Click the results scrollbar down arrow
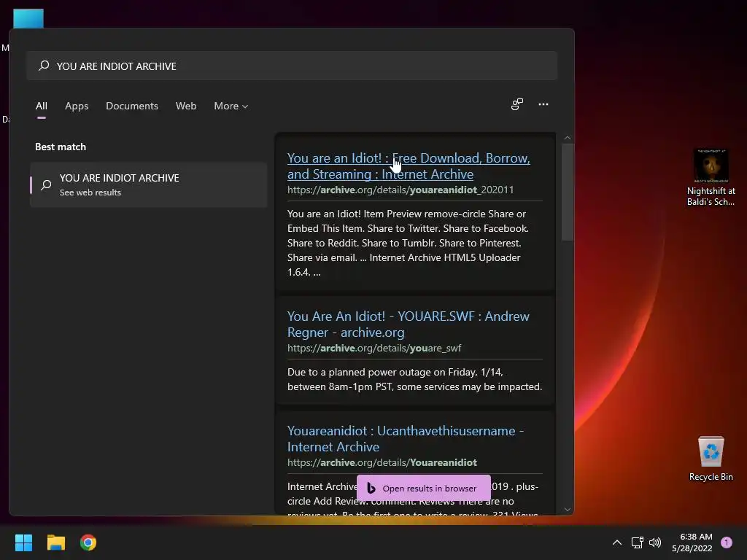 pyautogui.click(x=567, y=509)
